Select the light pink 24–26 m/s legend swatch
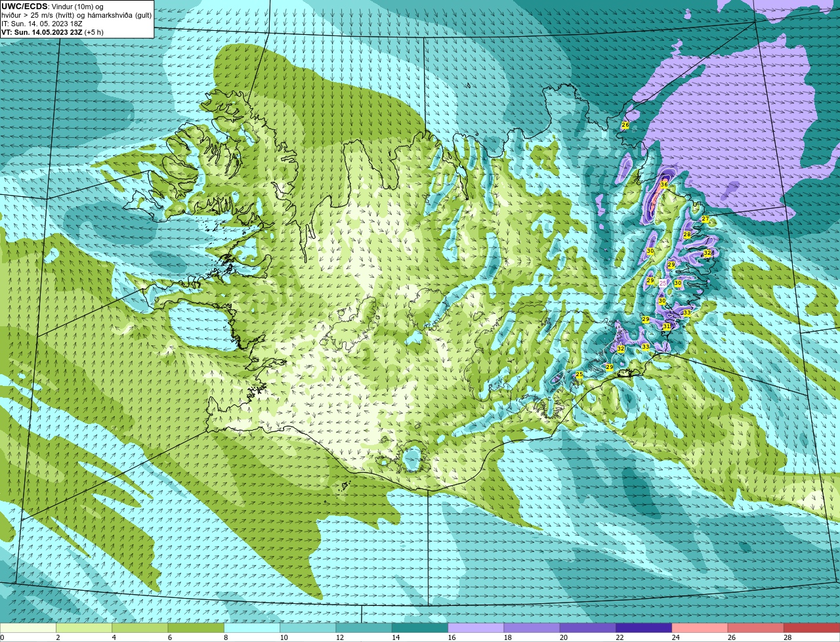This screenshot has width=840, height=642. click(x=700, y=628)
